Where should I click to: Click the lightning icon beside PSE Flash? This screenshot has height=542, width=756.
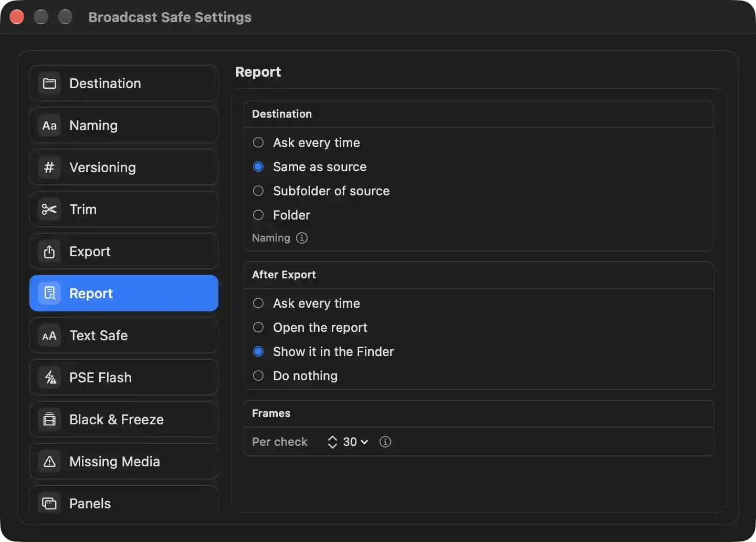point(49,378)
